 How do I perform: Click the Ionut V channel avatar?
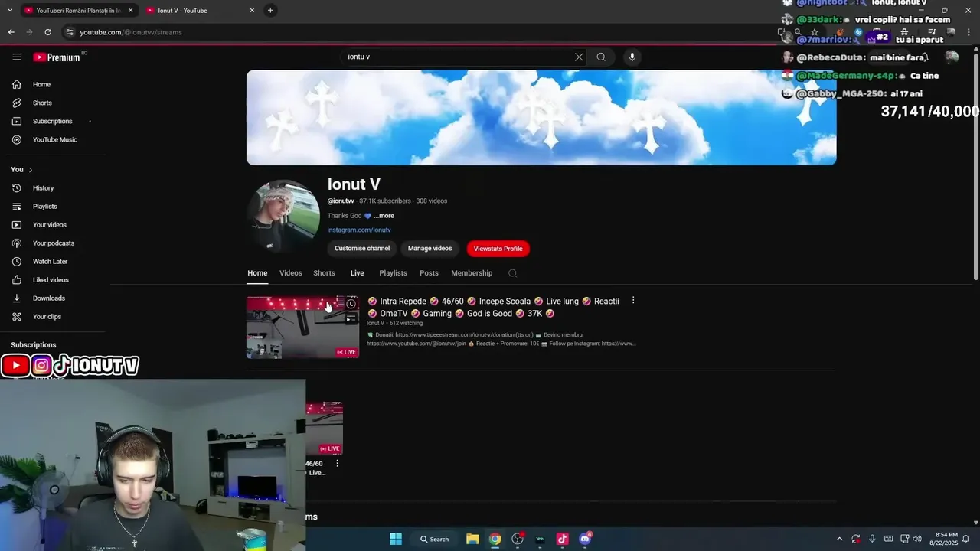click(283, 217)
